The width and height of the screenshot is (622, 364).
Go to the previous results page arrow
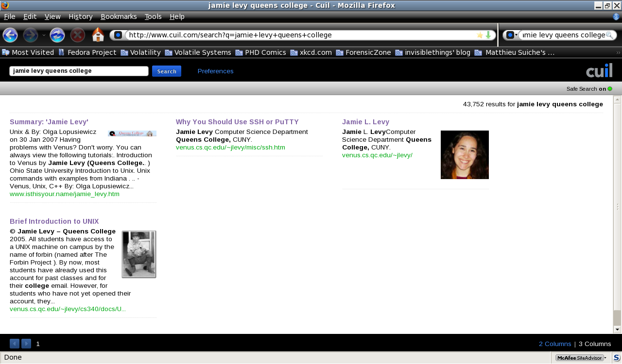[x=15, y=344]
